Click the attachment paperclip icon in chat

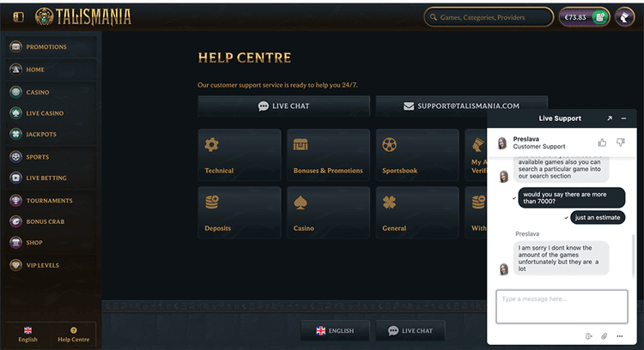(x=605, y=336)
